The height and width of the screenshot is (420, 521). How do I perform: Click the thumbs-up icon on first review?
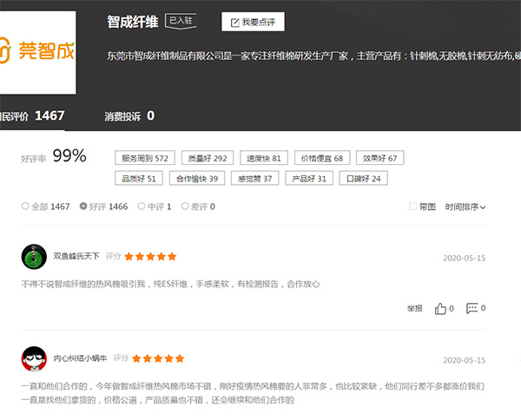coord(440,308)
